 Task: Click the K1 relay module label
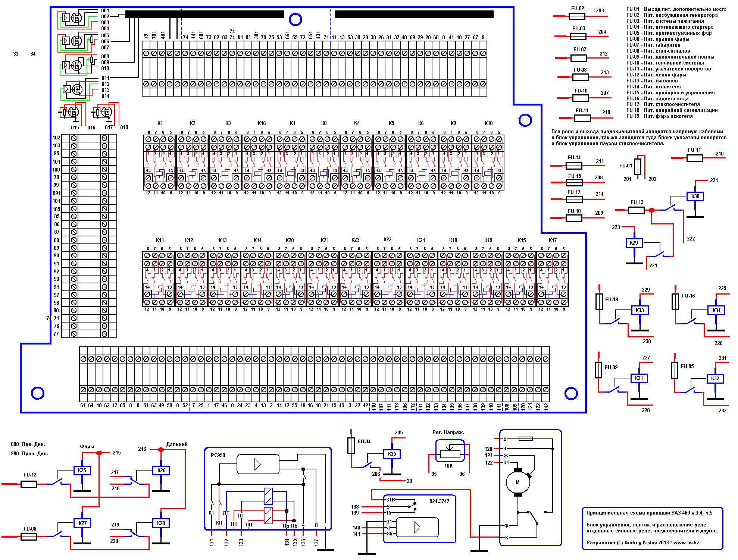(160, 123)
